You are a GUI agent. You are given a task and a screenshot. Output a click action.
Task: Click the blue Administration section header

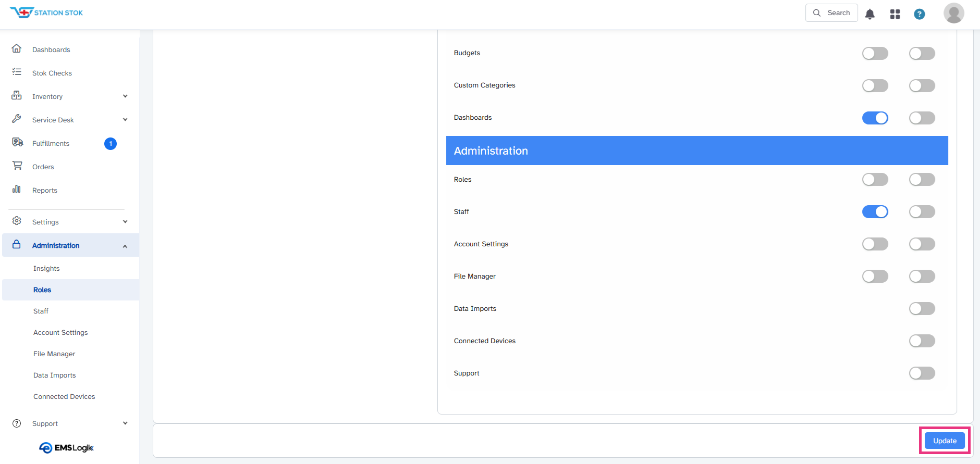click(x=697, y=151)
